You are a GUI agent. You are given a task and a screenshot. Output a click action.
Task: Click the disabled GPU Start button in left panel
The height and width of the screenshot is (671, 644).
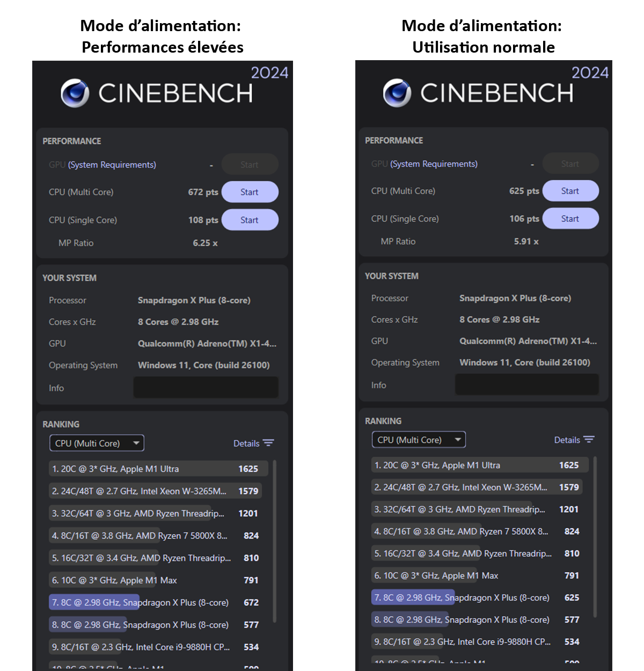pyautogui.click(x=250, y=164)
